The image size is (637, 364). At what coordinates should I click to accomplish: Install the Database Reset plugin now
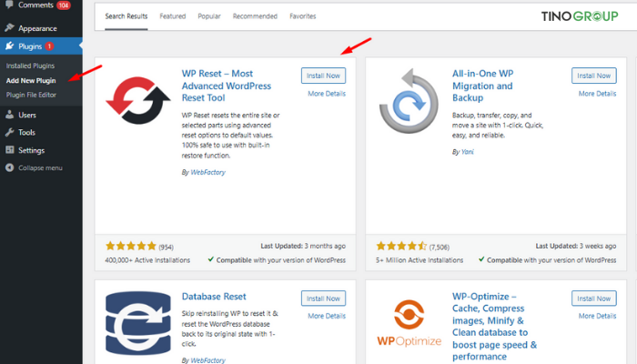pyautogui.click(x=323, y=298)
